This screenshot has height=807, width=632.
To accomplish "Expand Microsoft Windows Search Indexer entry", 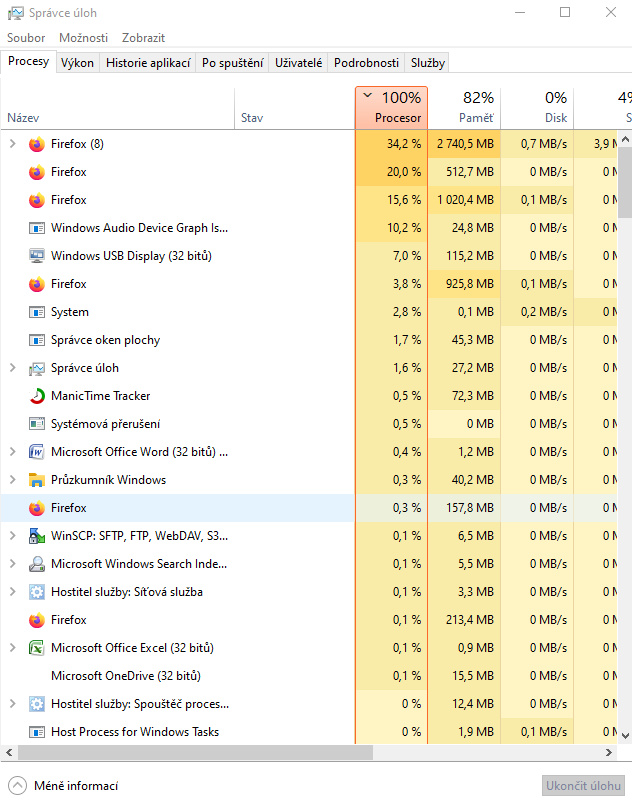I will pyautogui.click(x=13, y=564).
